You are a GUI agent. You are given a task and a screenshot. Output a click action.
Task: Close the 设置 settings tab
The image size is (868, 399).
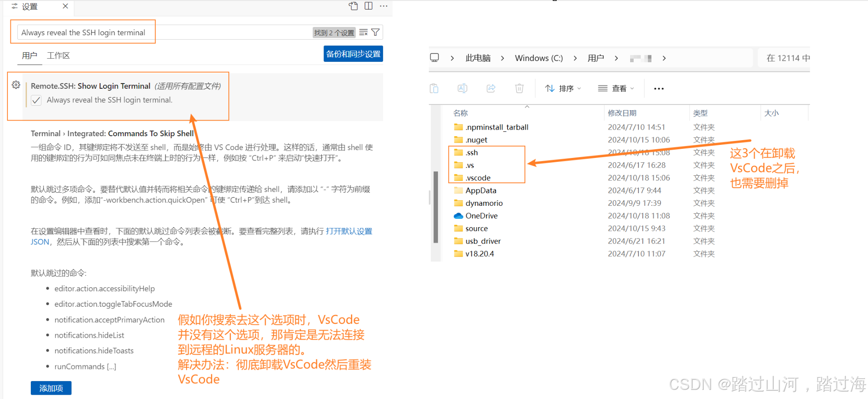65,6
